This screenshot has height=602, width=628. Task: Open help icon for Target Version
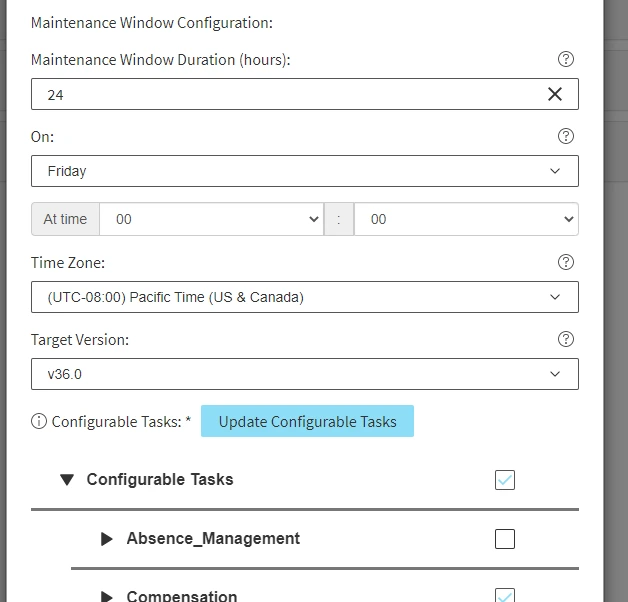click(x=566, y=339)
